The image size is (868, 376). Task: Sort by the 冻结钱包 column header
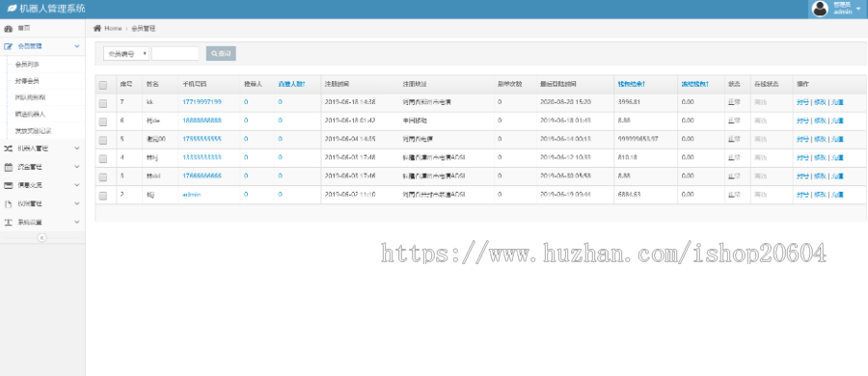tap(695, 84)
